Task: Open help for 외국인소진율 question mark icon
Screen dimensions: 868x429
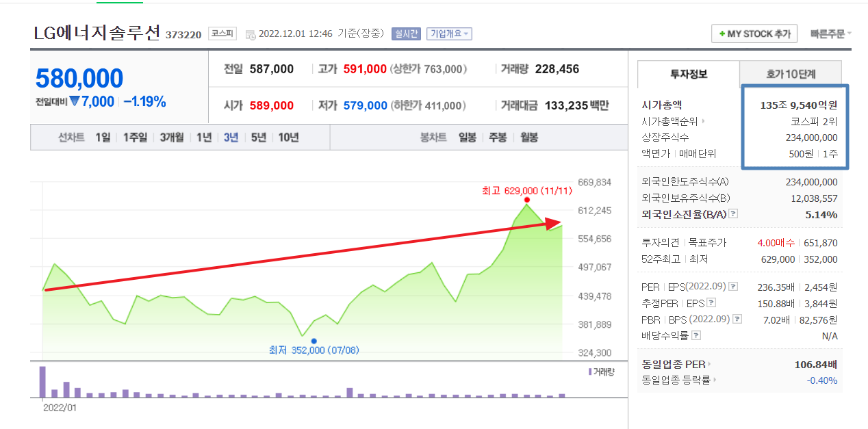Action: click(733, 214)
